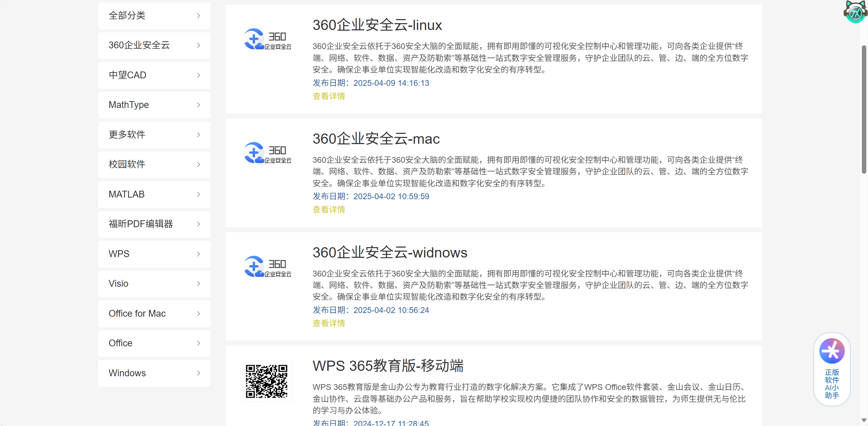Open 查看详情 link for 360企业安全云-mac
Viewport: 868px width, 426px height.
click(x=329, y=210)
